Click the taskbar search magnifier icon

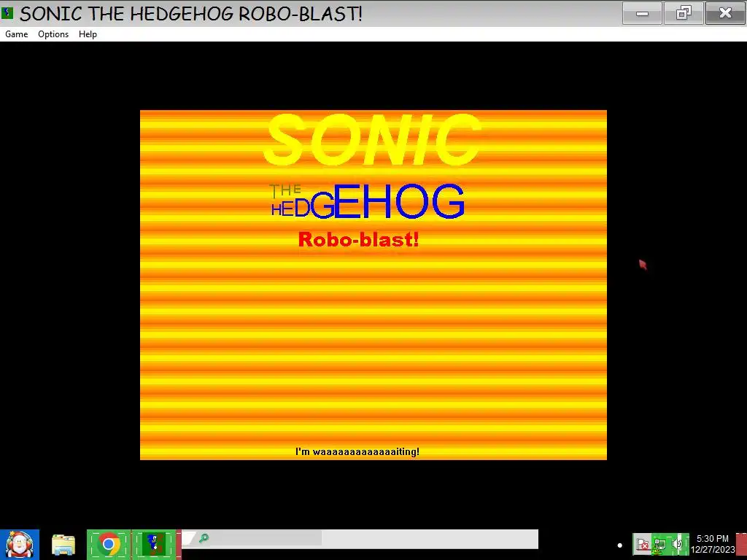click(x=204, y=539)
